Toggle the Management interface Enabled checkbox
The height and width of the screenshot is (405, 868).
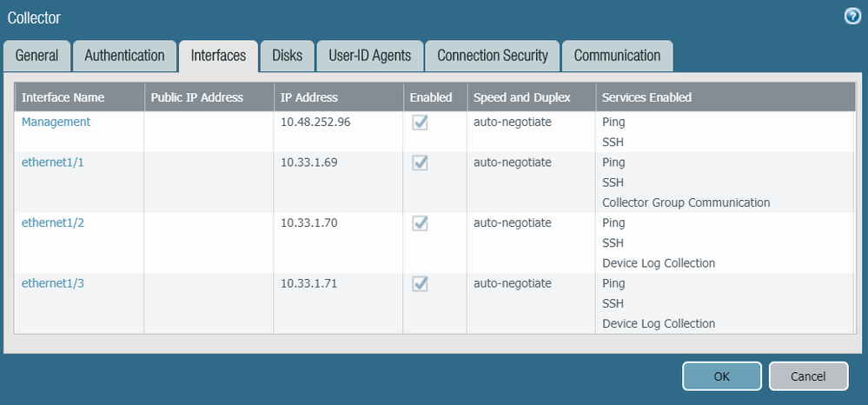[420, 123]
